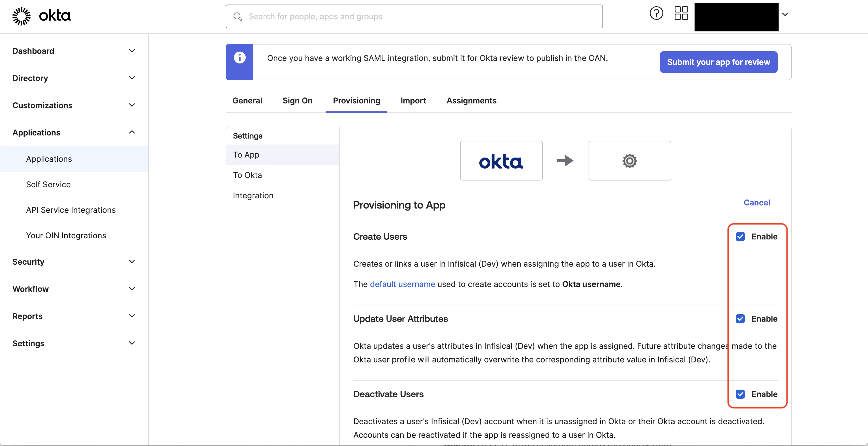Click the Okta sunburst logo
This screenshot has width=868, height=446.
(x=21, y=16)
